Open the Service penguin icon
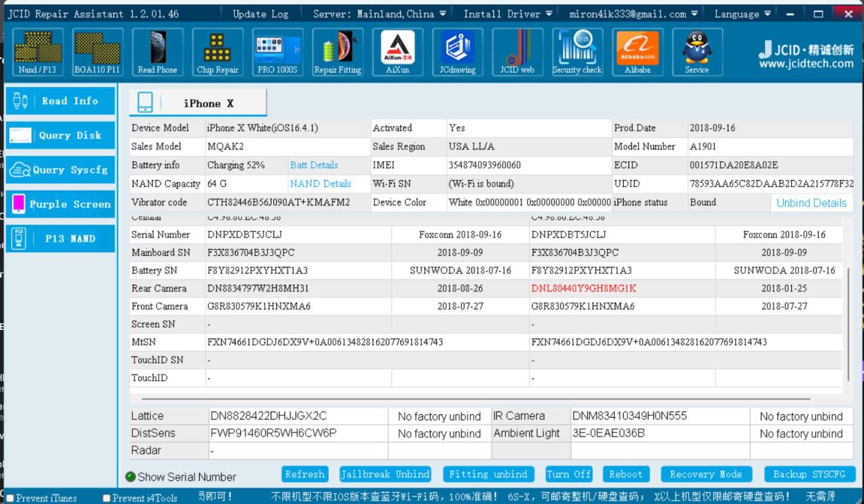Viewport: 864px width, 504px height. pos(697,52)
